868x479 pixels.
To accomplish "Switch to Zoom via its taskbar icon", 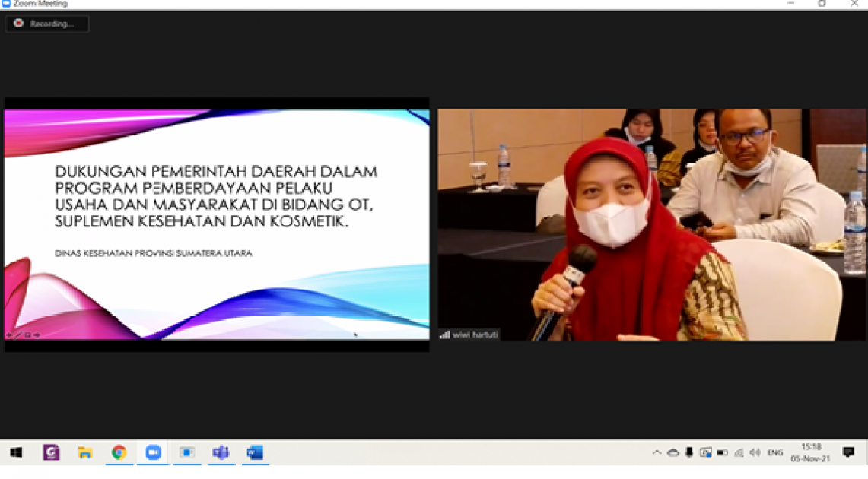I will tap(153, 452).
